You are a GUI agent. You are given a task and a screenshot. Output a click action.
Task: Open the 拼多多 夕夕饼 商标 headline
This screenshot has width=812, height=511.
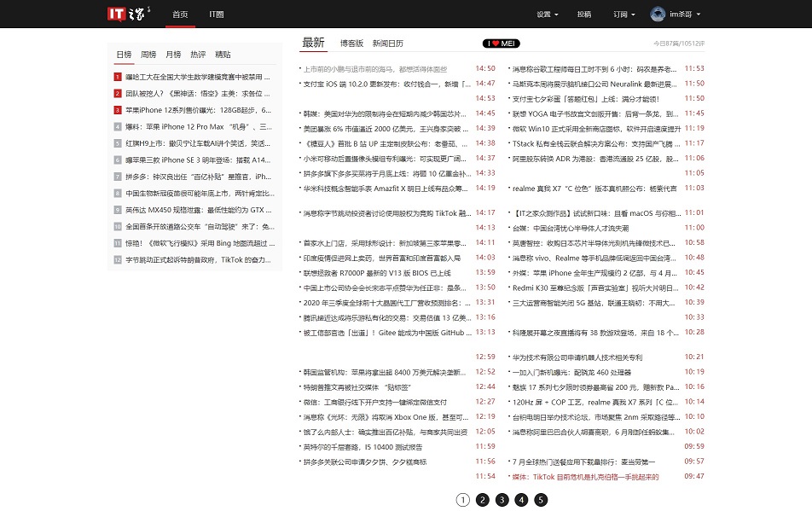click(365, 462)
